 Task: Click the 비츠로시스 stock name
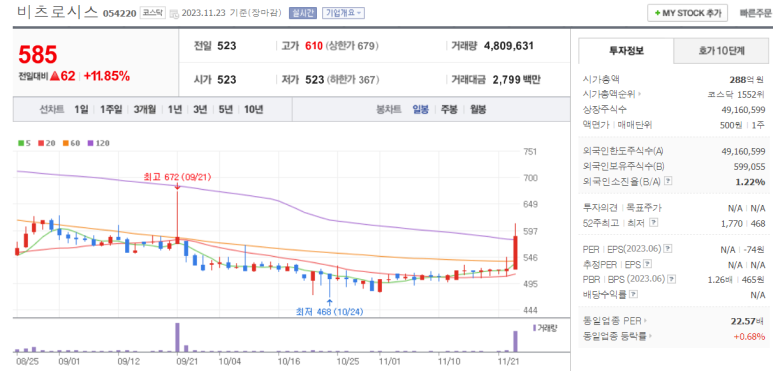pyautogui.click(x=58, y=12)
